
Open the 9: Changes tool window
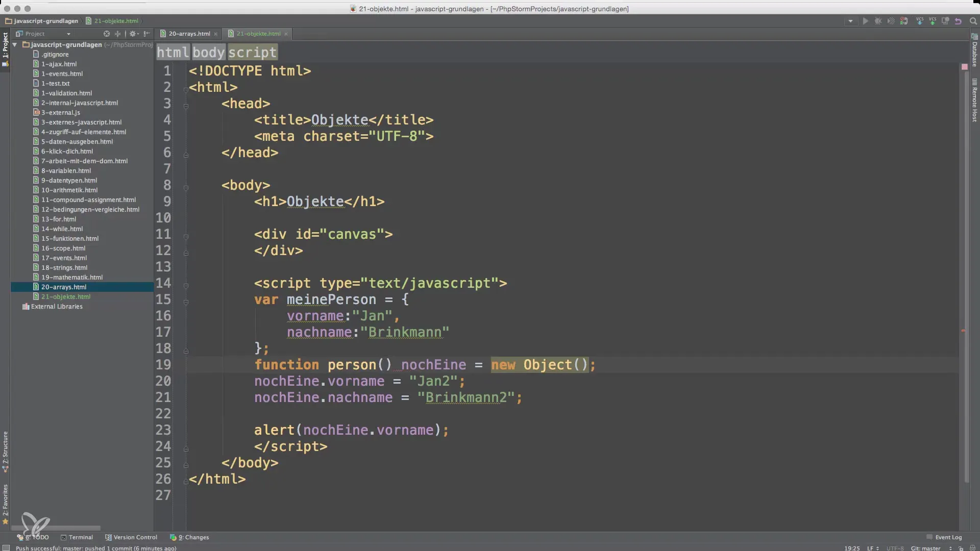(x=189, y=537)
